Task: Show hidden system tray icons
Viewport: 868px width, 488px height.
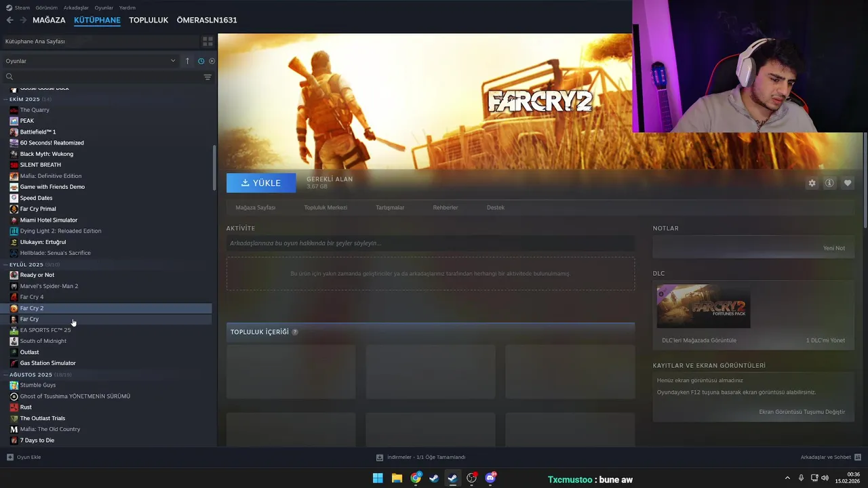Action: pos(787,478)
